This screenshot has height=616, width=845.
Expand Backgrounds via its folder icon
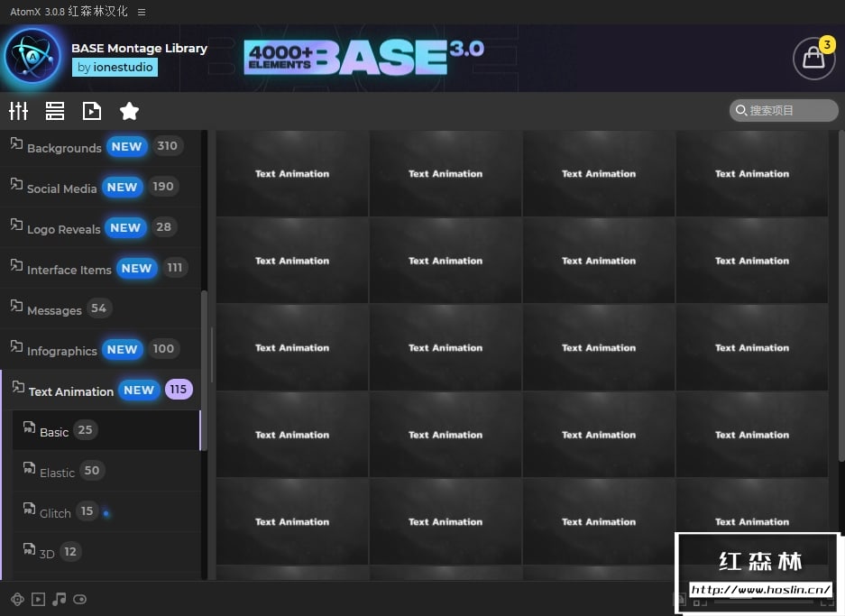pyautogui.click(x=17, y=143)
